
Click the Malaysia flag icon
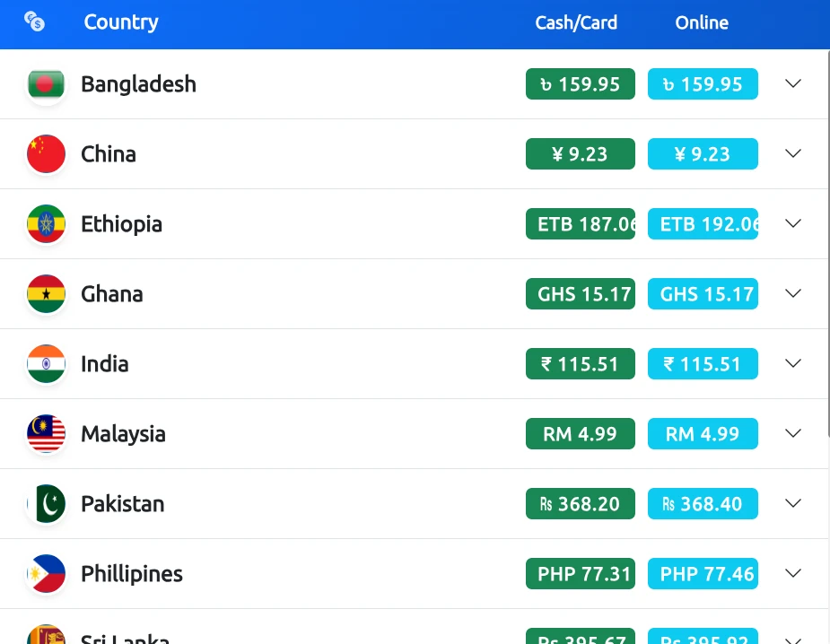(x=46, y=433)
